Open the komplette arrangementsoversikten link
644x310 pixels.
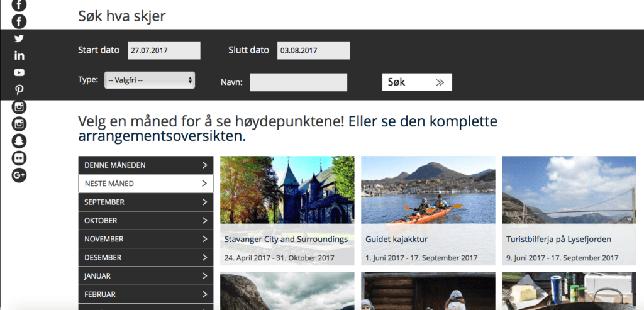287,129
